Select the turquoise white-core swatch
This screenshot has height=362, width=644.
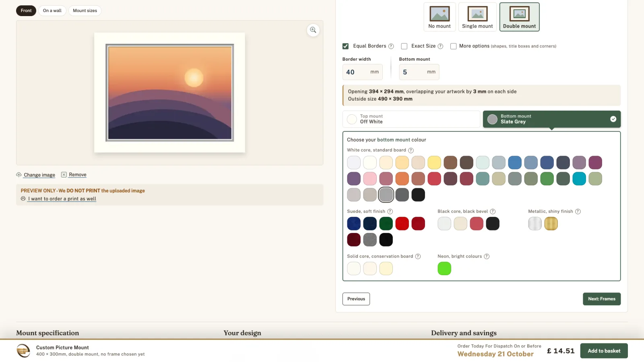click(579, 179)
